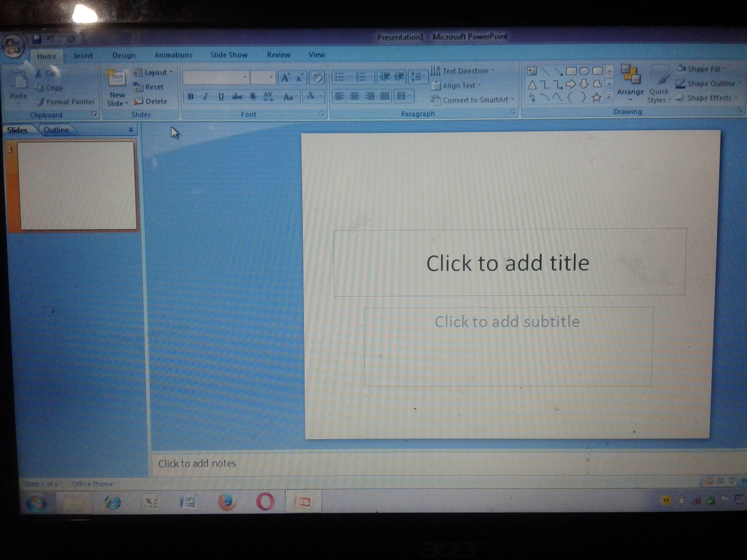Image resolution: width=747 pixels, height=560 pixels.
Task: Open Firefox from the taskbar
Action: coord(227,502)
